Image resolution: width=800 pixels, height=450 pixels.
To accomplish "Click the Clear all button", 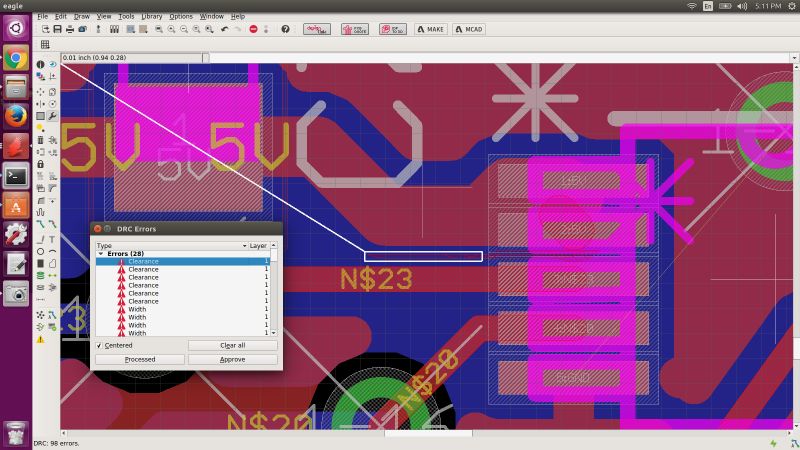I will click(x=233, y=345).
